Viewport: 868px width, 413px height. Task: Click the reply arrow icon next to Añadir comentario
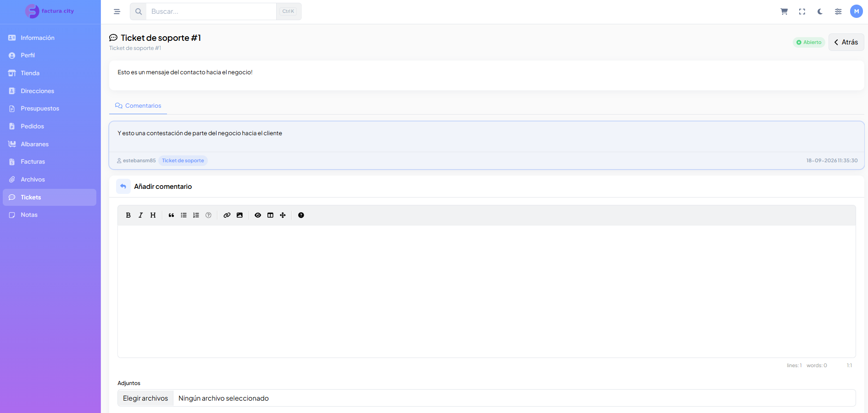pyautogui.click(x=123, y=186)
